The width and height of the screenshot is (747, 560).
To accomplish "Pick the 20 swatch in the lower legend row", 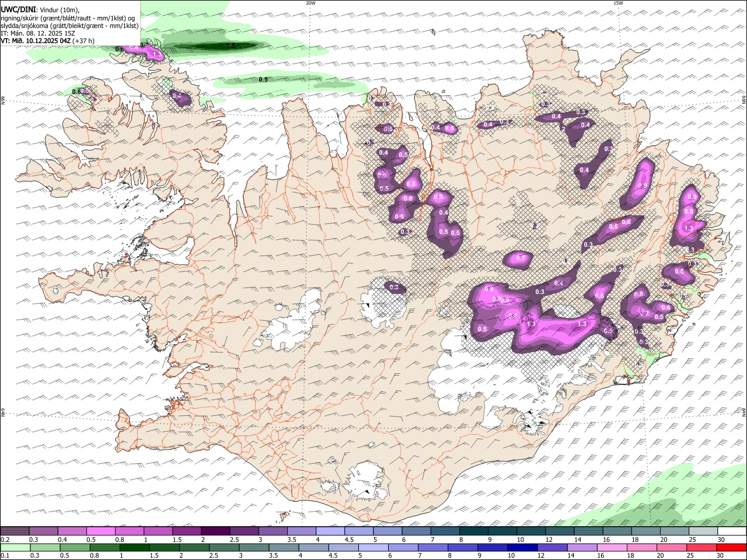I will tap(672, 548).
